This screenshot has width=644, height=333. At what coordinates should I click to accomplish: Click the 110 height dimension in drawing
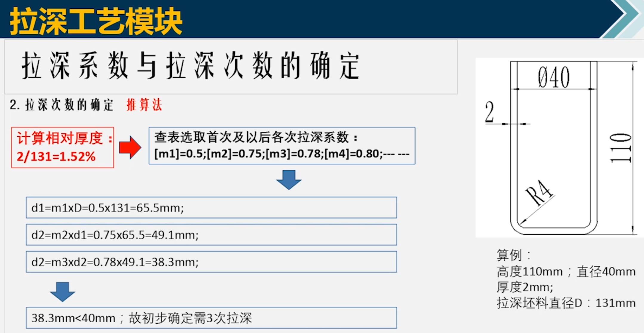tap(620, 148)
